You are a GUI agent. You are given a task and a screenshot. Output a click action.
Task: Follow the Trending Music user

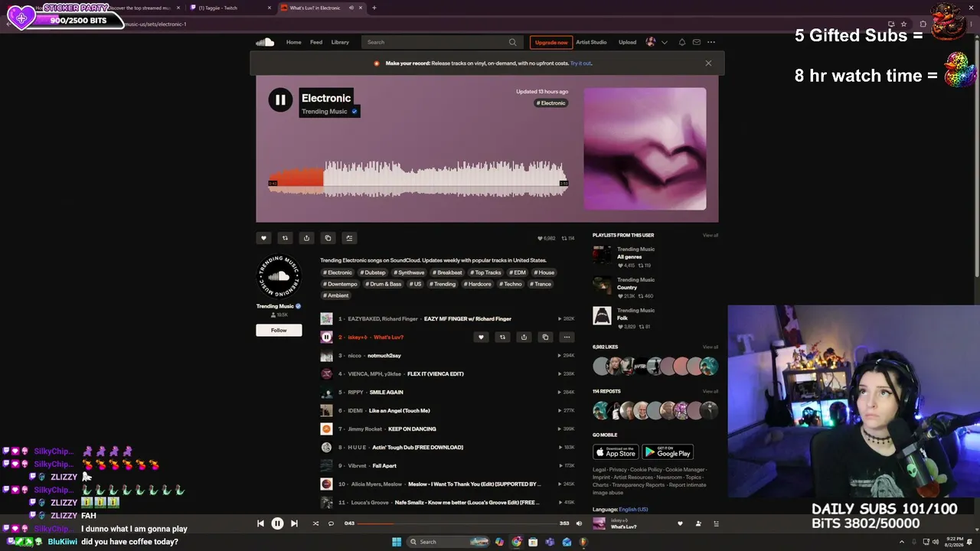279,330
